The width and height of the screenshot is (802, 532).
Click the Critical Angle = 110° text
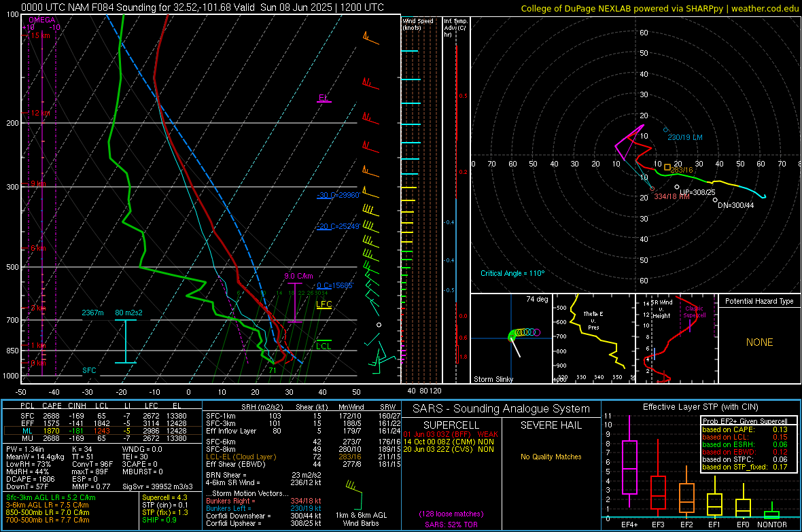[512, 273]
